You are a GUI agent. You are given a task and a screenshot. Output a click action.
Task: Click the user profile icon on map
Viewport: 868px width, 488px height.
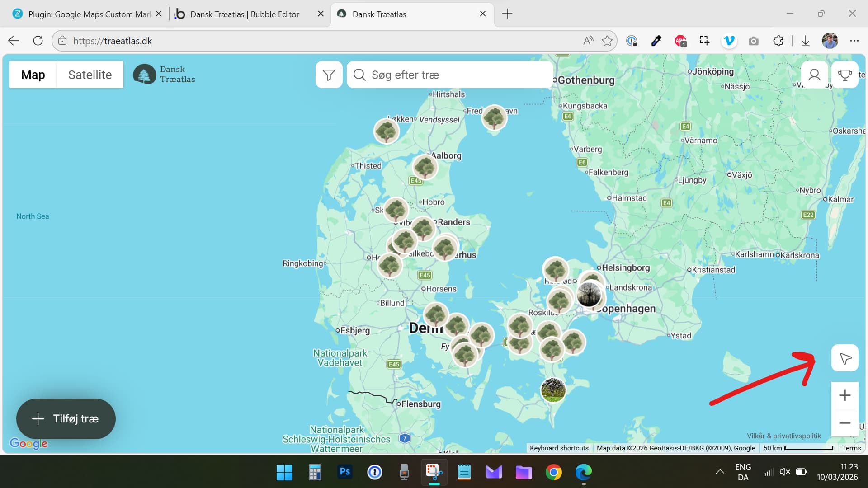814,75
